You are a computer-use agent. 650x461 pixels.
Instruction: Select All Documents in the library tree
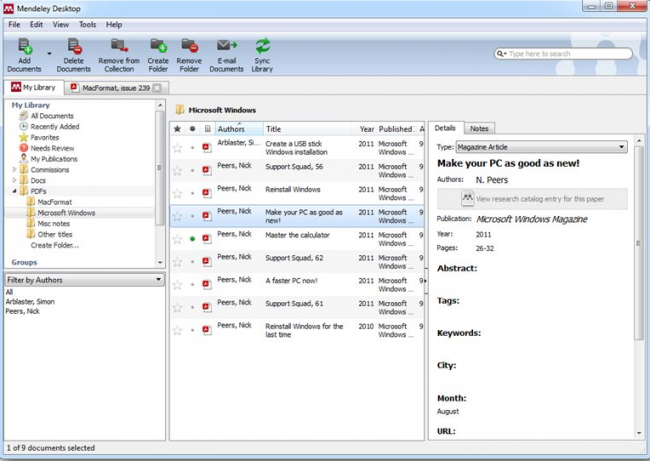52,116
